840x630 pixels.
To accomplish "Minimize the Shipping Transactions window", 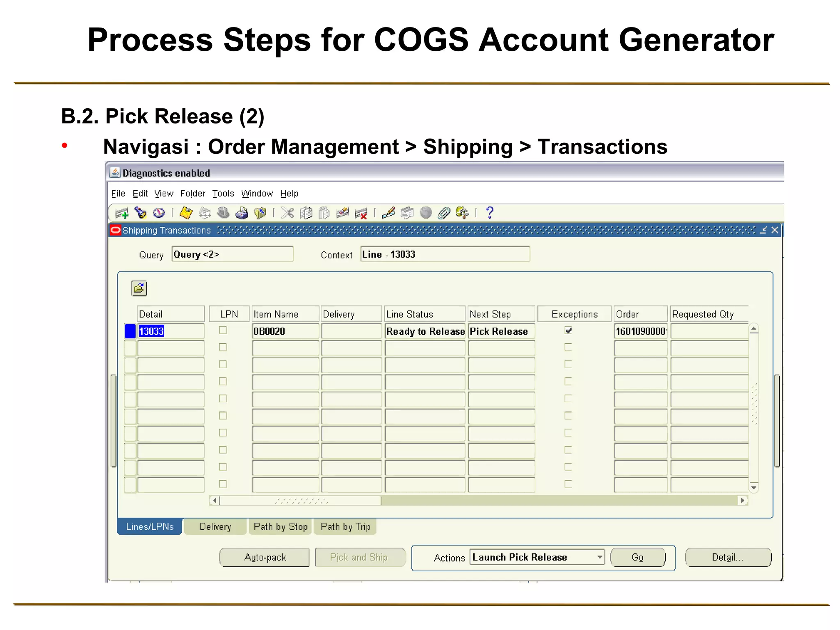I will [763, 230].
